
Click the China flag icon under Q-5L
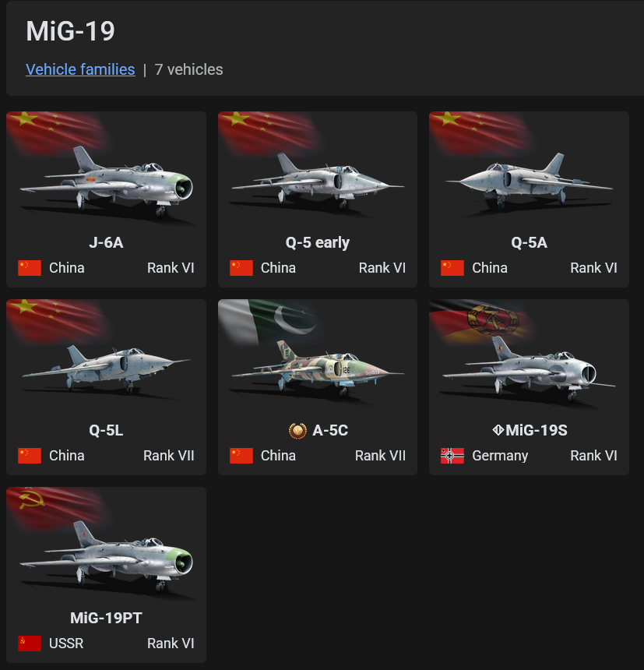[30, 456]
